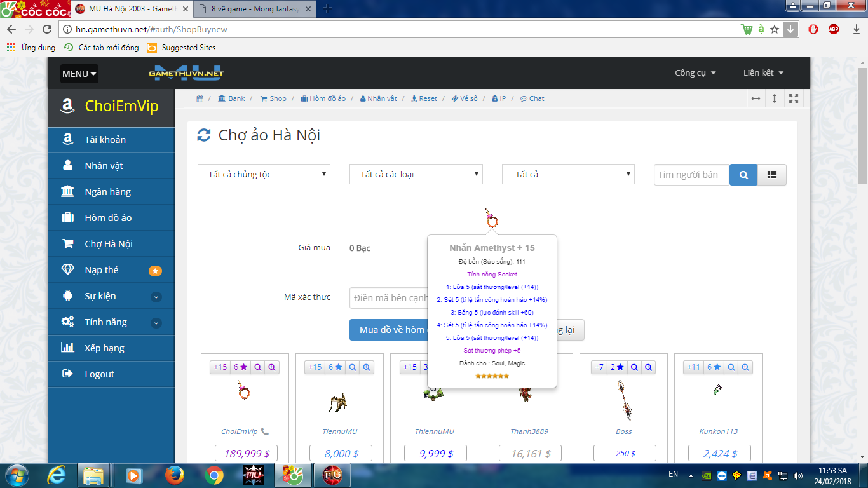Open Xếp hạng in sidebar
Screen dimensions: 868x488
click(111, 348)
